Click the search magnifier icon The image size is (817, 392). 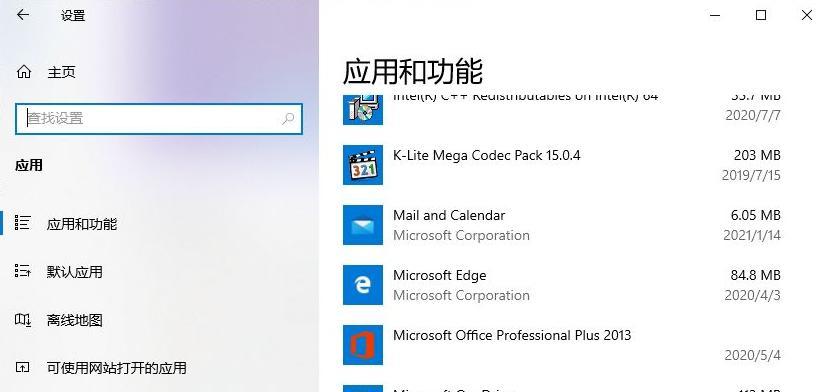tap(288, 118)
